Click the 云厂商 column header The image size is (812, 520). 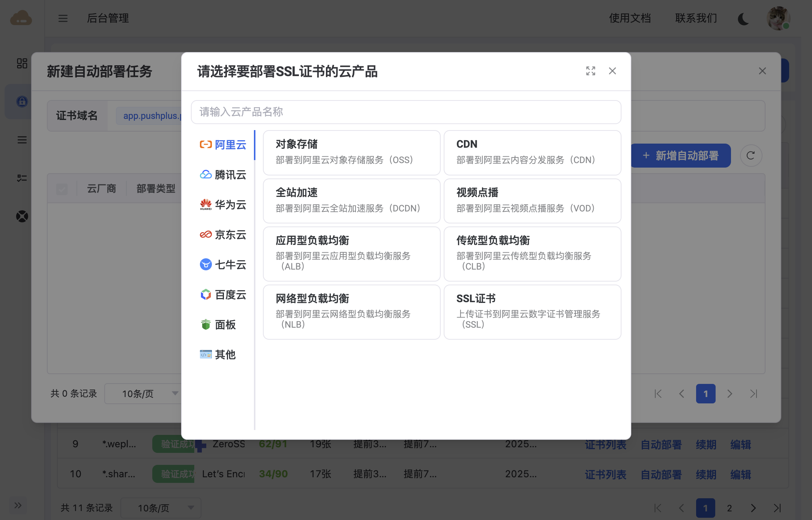tap(102, 189)
